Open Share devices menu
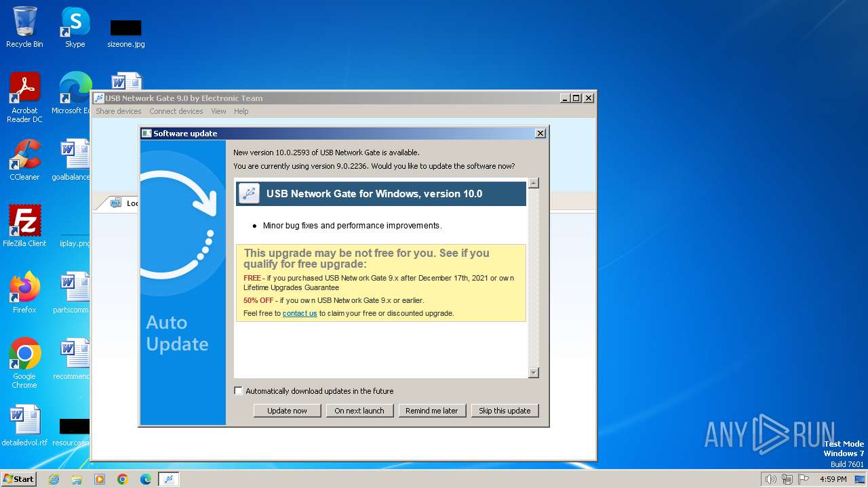The width and height of the screenshot is (868, 488). click(119, 111)
